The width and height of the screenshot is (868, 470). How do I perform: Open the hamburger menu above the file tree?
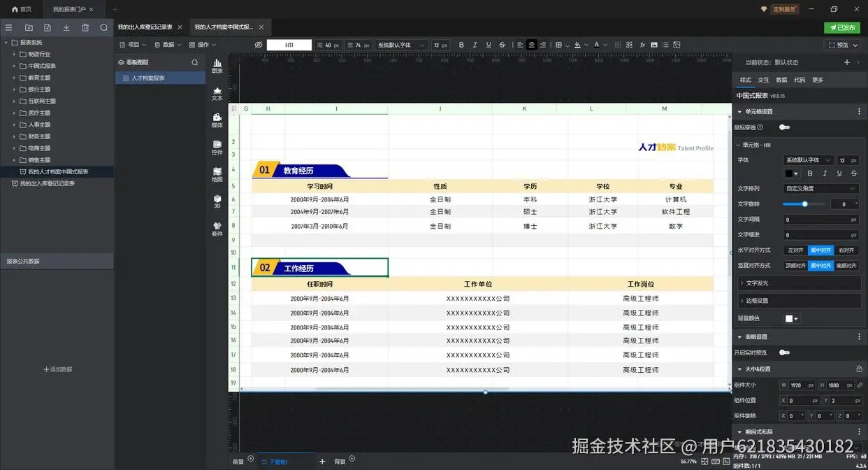[x=9, y=27]
